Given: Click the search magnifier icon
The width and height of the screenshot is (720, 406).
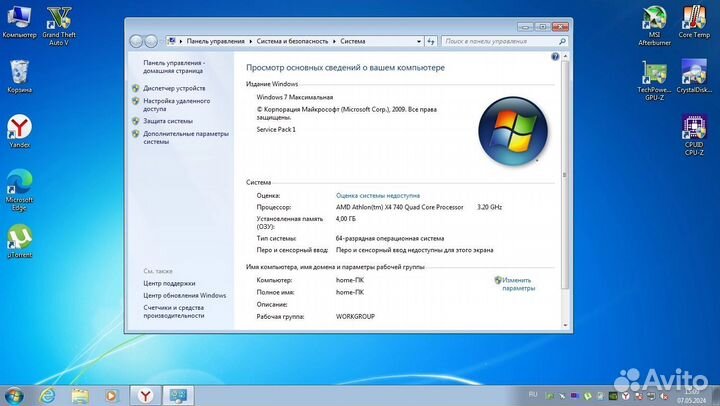Looking at the screenshot, I should coord(562,41).
